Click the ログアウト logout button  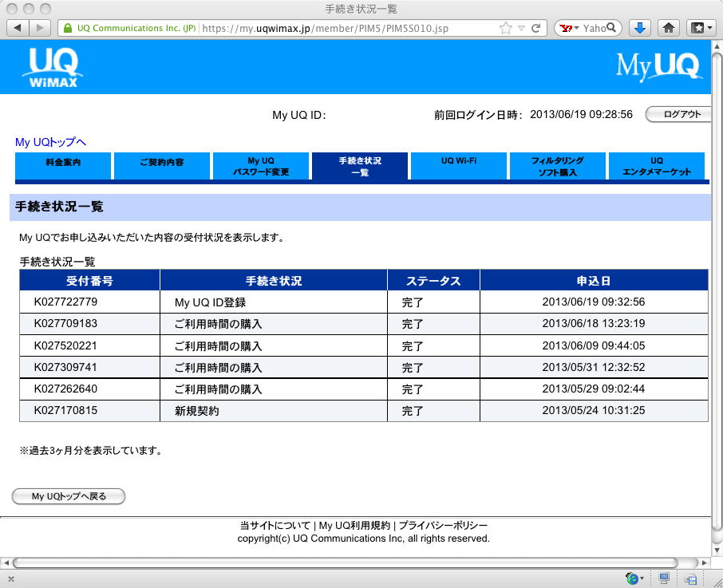click(x=678, y=114)
